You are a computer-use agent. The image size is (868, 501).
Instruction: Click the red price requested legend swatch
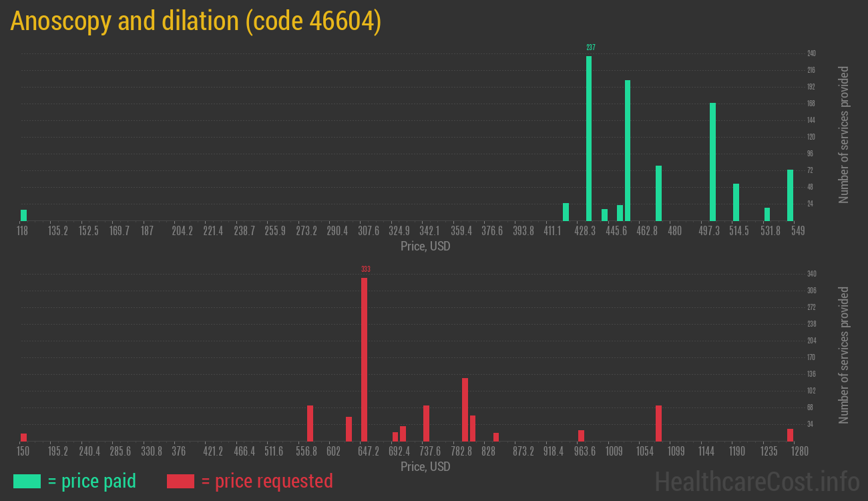tap(180, 481)
